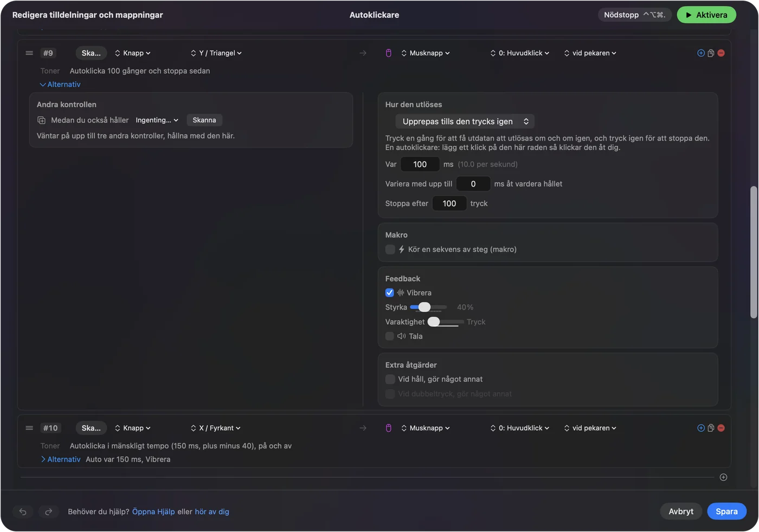Screen dimensions: 759x532
Task: Click the Nödstopp button
Action: pos(635,15)
